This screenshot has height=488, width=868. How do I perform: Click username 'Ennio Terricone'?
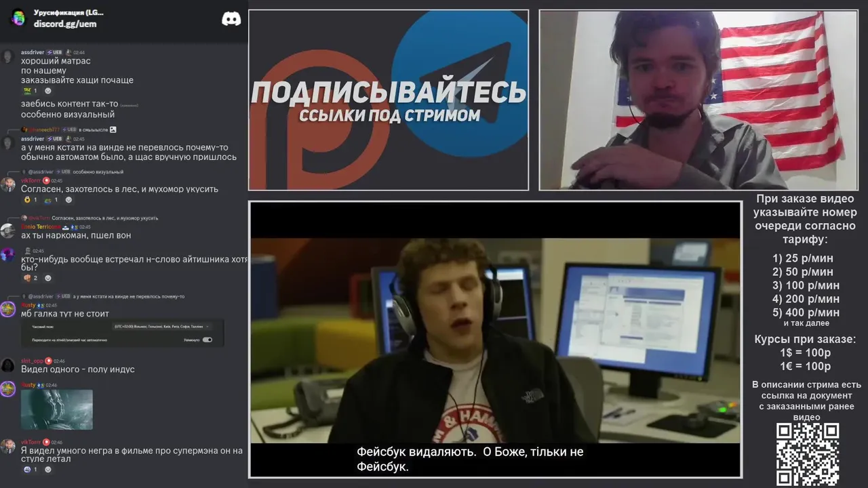tap(41, 226)
